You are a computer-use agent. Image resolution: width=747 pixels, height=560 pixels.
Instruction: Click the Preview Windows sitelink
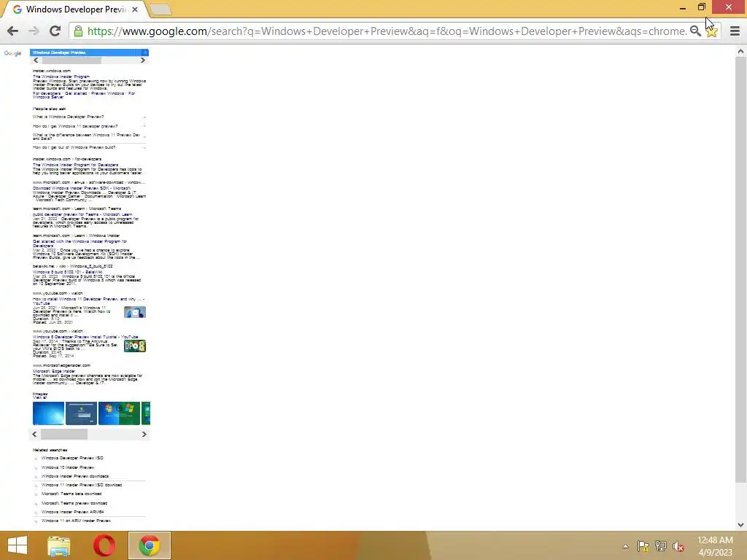(108, 93)
